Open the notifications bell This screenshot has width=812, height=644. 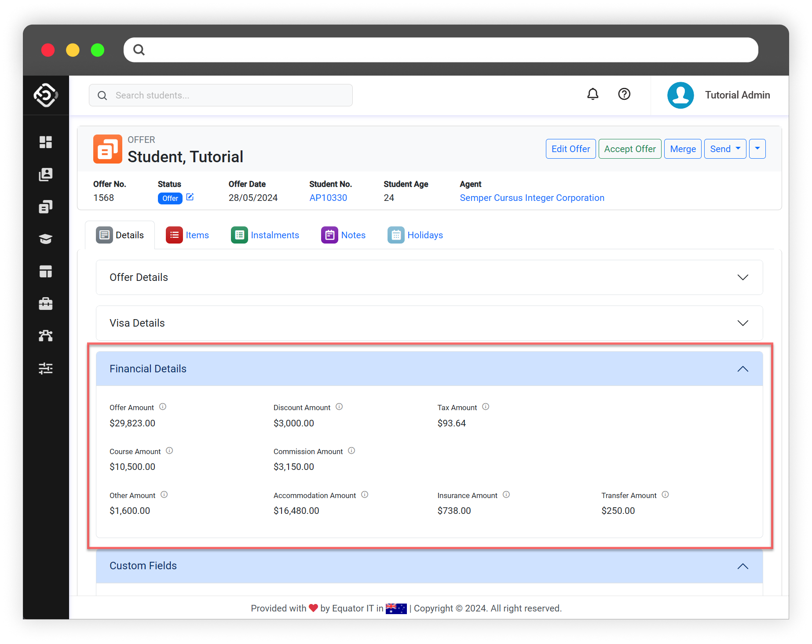click(593, 94)
